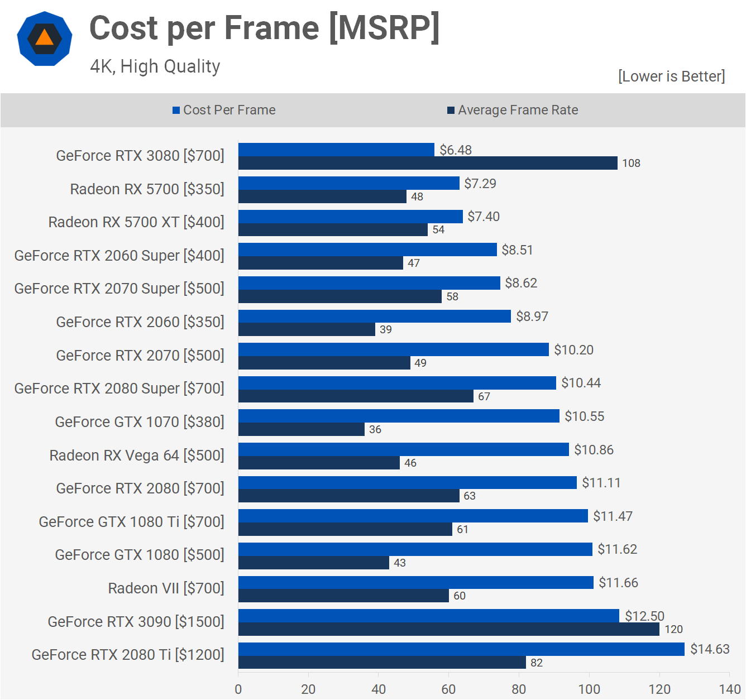Click the $11.66 cost value

[619, 583]
